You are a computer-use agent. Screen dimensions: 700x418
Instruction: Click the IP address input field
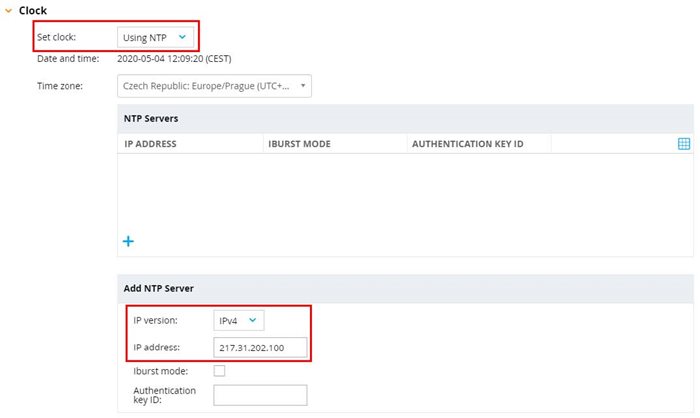pos(260,348)
